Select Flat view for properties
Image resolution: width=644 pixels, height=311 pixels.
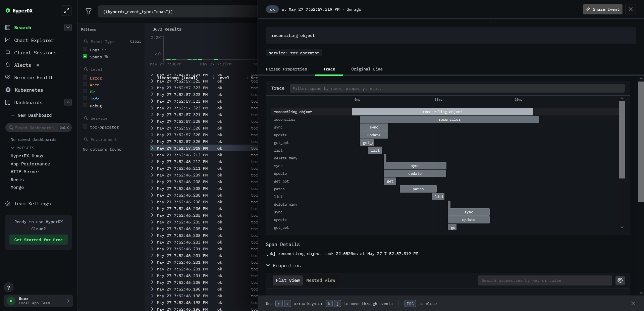288,280
